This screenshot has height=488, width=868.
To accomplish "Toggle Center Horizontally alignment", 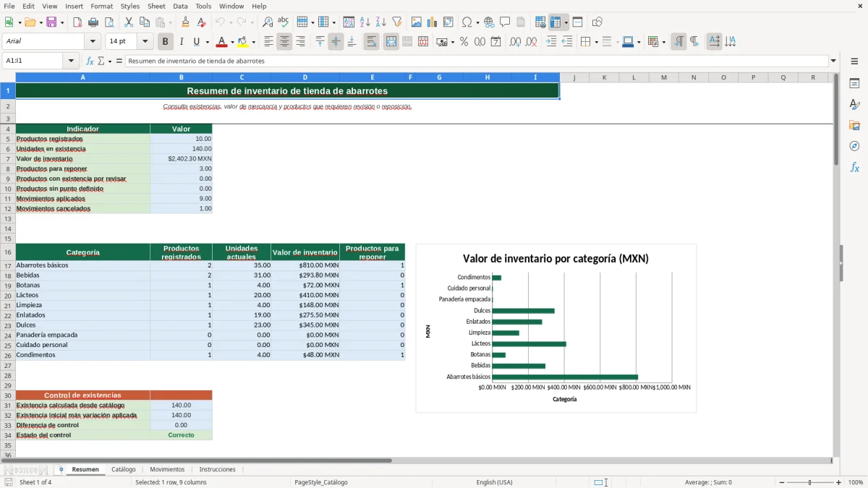I will point(284,42).
